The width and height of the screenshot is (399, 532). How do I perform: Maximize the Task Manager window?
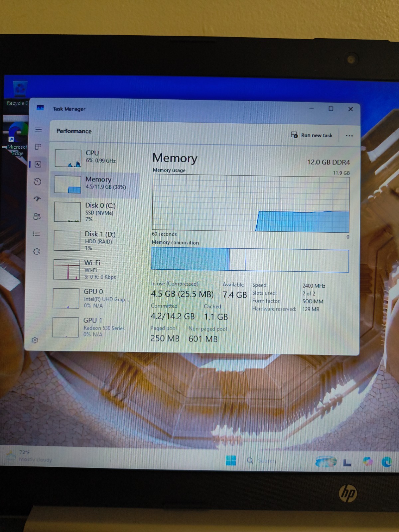click(331, 109)
